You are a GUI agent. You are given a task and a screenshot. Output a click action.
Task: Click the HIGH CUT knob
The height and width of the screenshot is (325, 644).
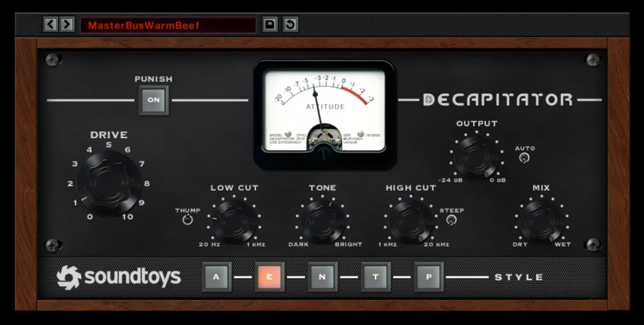click(x=411, y=221)
